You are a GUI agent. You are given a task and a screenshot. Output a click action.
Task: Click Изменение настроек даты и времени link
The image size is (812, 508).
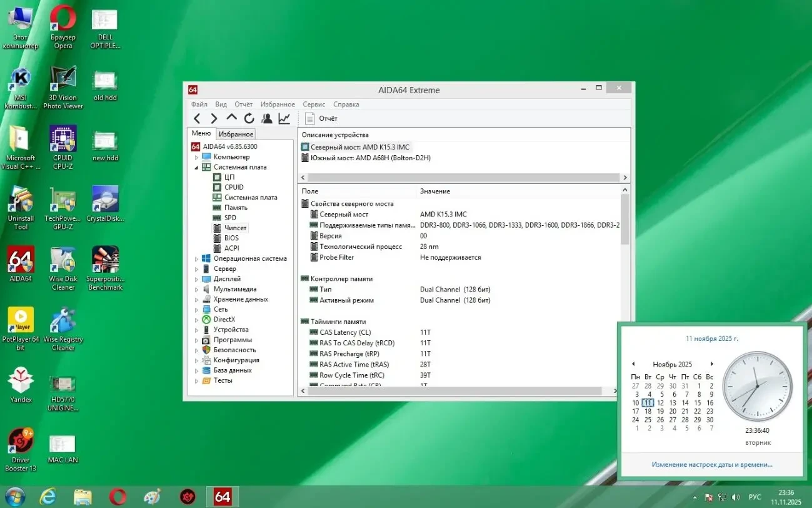pos(711,464)
